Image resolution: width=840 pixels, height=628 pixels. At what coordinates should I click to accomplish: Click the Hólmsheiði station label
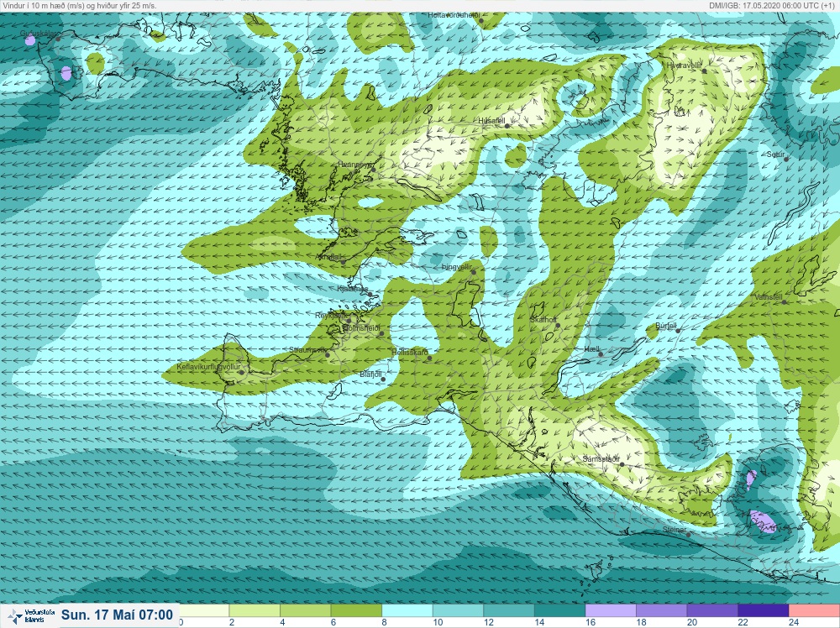(x=361, y=328)
